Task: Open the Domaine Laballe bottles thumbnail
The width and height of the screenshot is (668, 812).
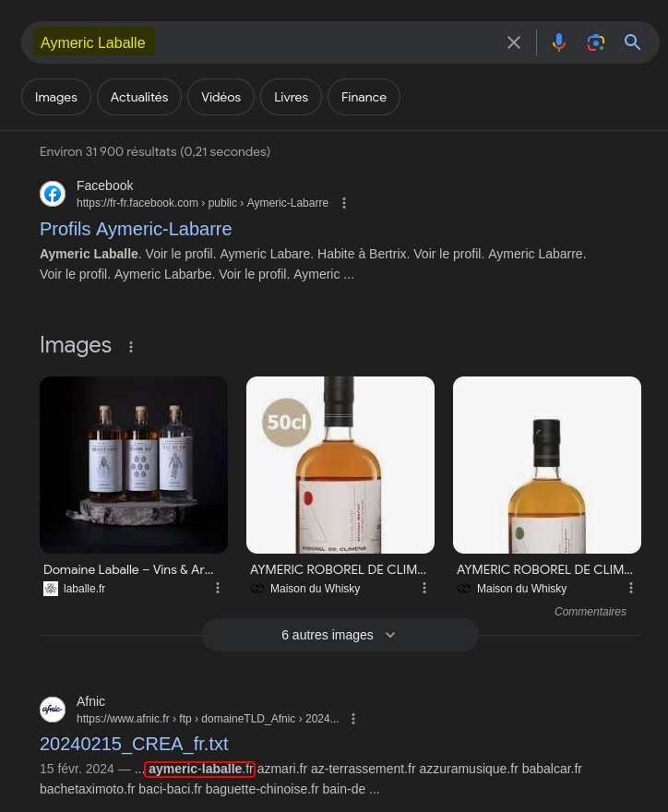Action: [134, 464]
